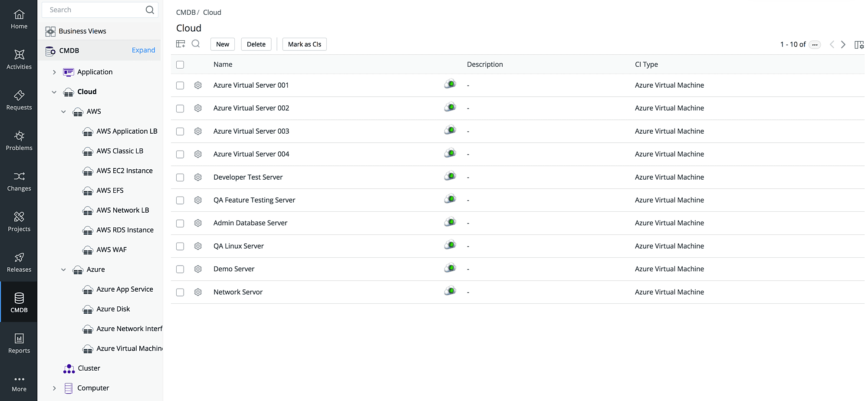Check the select-all checkbox in header
Screen dimensions: 868x401
coord(180,65)
